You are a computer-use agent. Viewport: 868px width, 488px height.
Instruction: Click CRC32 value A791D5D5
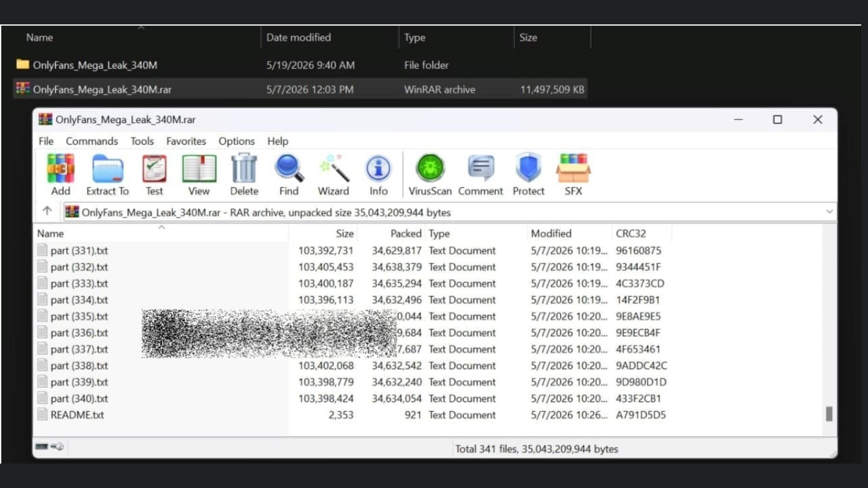(x=641, y=415)
